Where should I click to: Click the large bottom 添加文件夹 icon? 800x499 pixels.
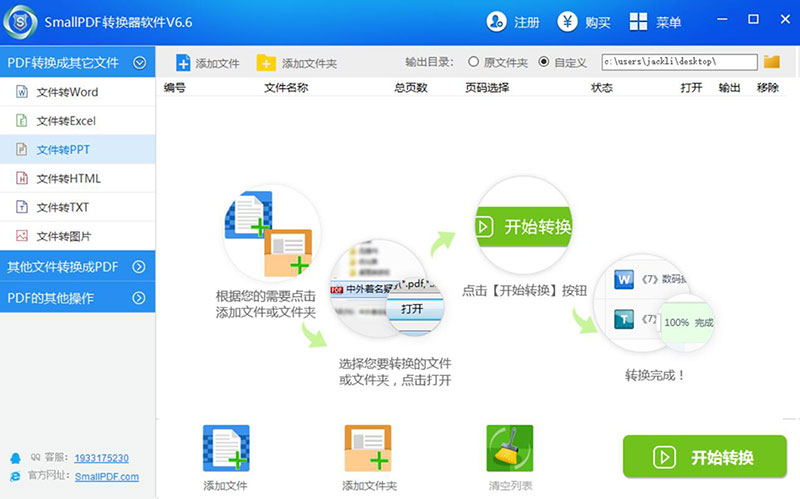(x=368, y=448)
